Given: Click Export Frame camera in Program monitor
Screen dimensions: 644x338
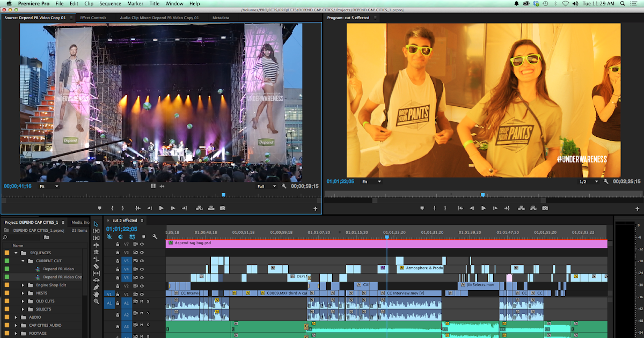Looking at the screenshot, I should point(545,208).
